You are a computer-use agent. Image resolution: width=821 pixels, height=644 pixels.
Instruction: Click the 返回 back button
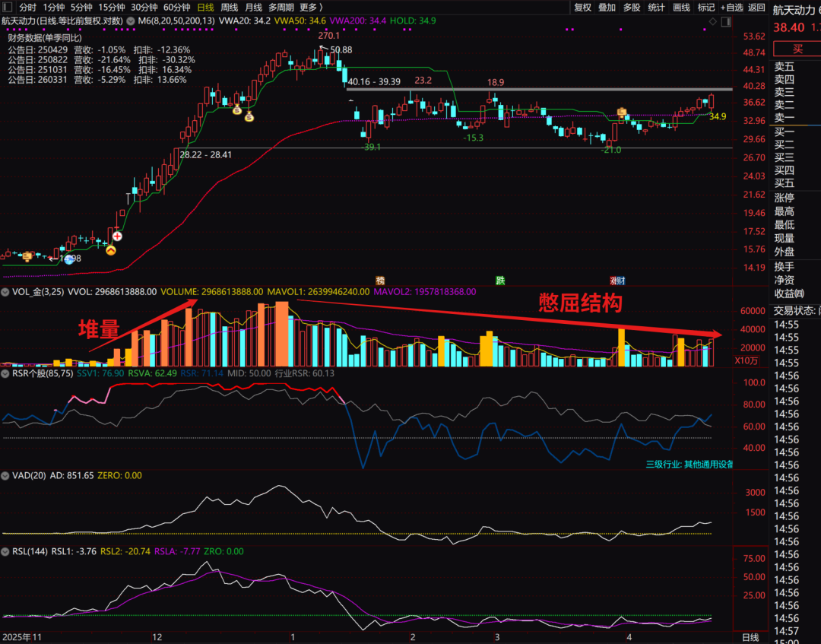point(756,8)
